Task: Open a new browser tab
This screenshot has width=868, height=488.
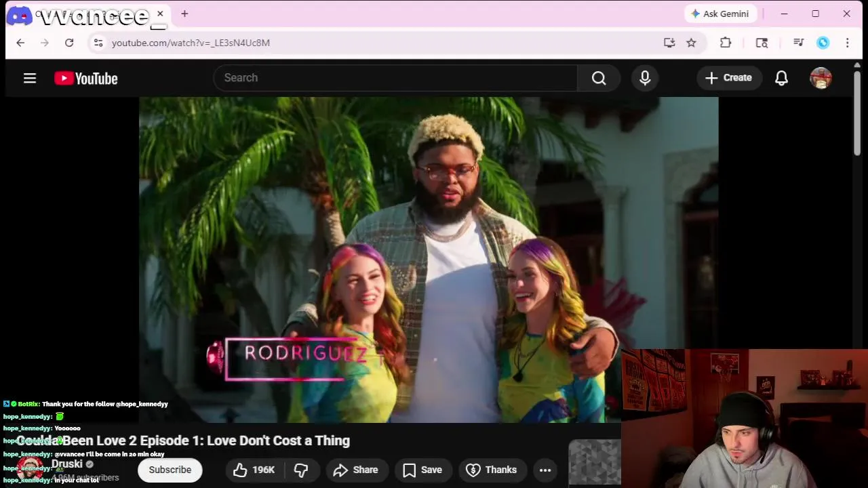Action: (184, 14)
